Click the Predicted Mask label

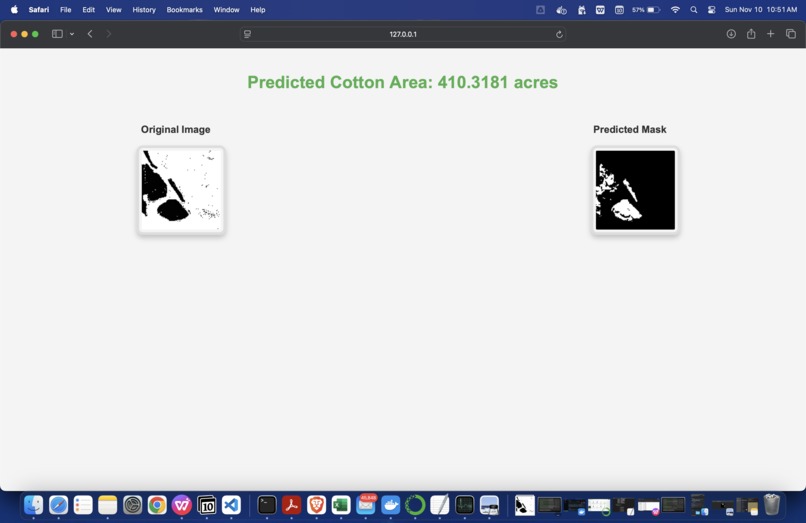[630, 130]
